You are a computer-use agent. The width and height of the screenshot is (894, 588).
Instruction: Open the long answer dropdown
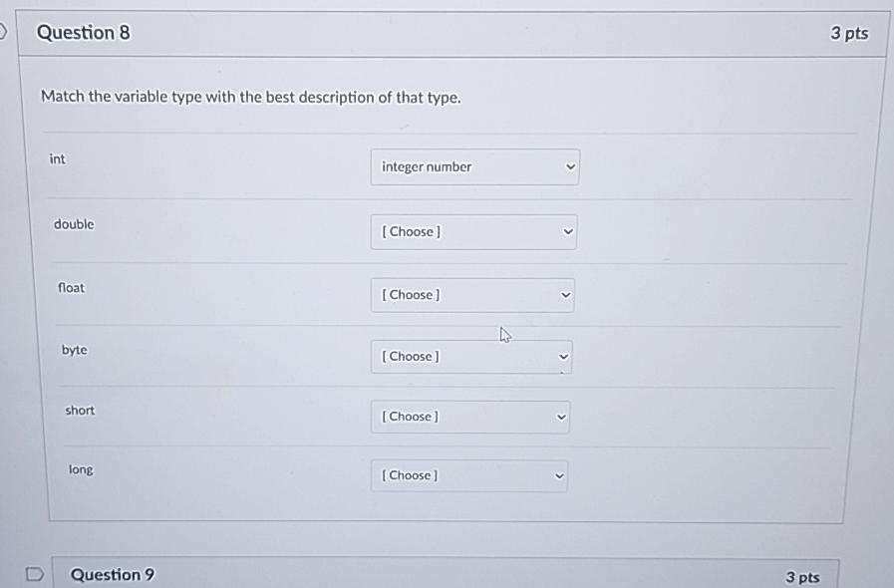tap(468, 475)
